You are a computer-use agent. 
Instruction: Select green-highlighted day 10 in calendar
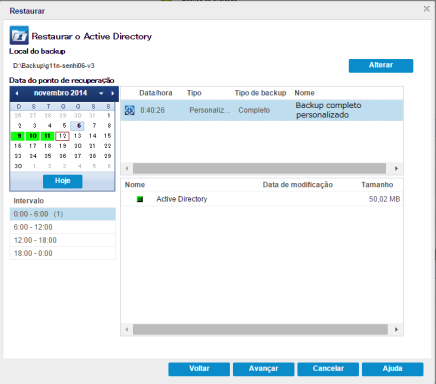(x=33, y=136)
